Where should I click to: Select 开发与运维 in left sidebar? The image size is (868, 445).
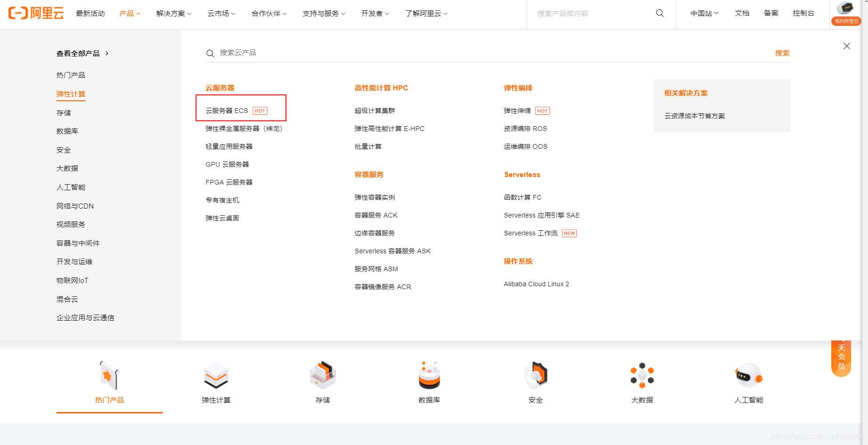pos(74,261)
